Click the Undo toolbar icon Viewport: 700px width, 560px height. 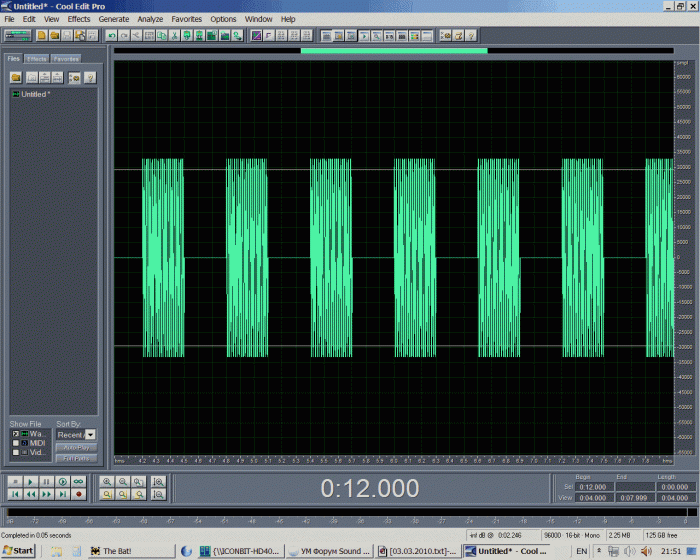click(112, 35)
